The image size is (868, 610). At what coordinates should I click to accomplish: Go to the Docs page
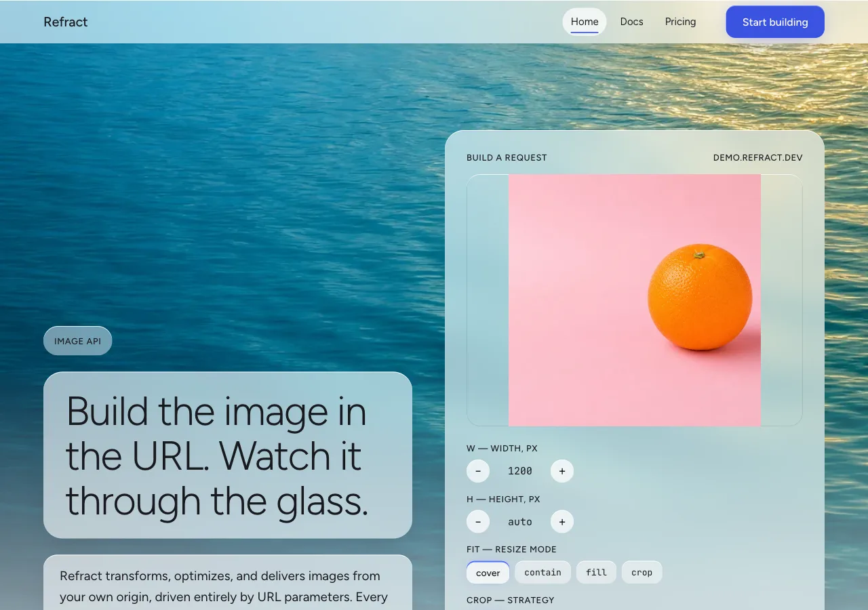coord(632,22)
